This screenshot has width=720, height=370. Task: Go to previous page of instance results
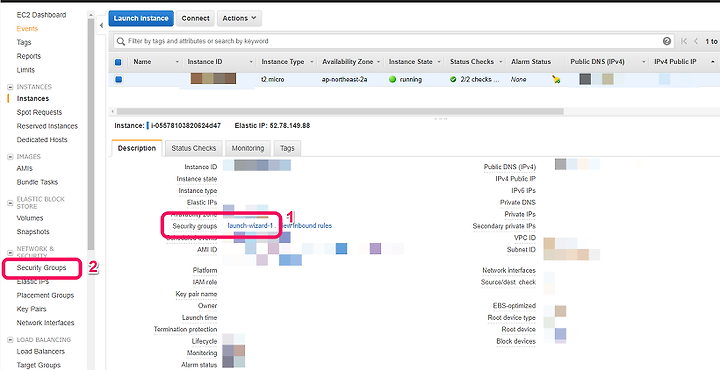pyautogui.click(x=696, y=41)
